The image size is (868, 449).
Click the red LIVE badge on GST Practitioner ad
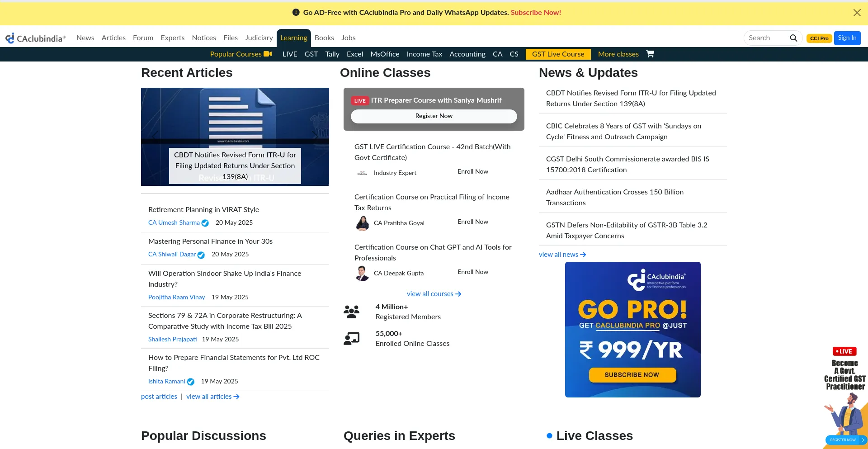click(844, 351)
